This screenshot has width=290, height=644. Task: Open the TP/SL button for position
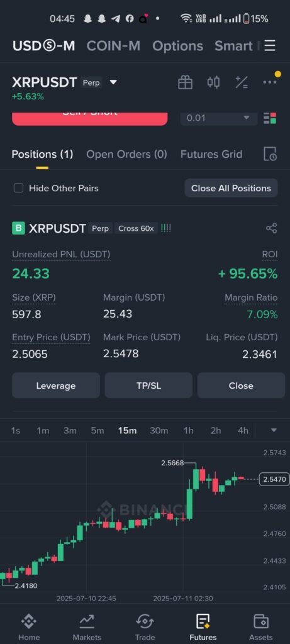[148, 386]
